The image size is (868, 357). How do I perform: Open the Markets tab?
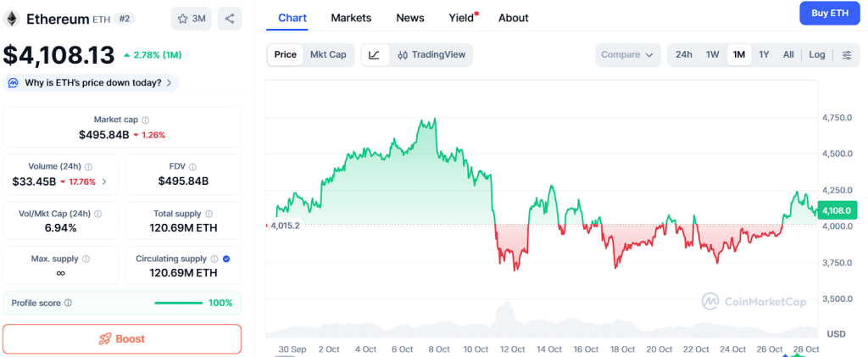click(351, 18)
